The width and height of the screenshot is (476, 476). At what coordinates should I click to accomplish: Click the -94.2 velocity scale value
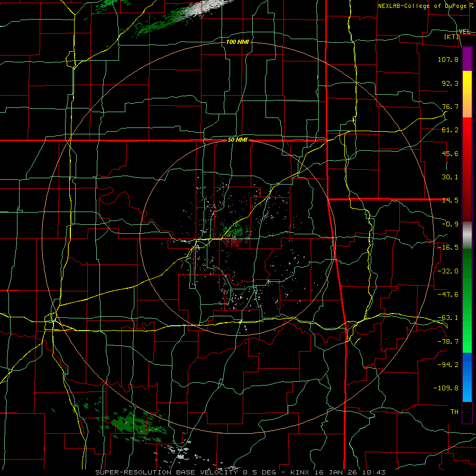pos(448,365)
